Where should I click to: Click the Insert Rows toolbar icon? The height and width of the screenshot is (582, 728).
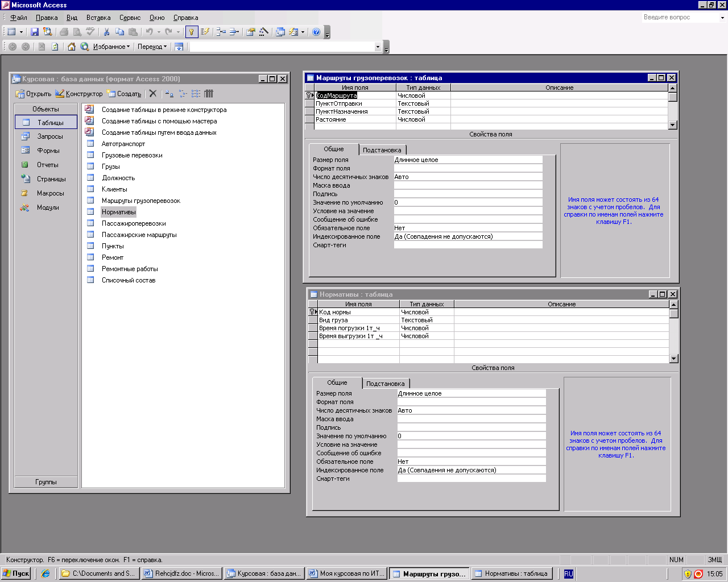tap(221, 32)
